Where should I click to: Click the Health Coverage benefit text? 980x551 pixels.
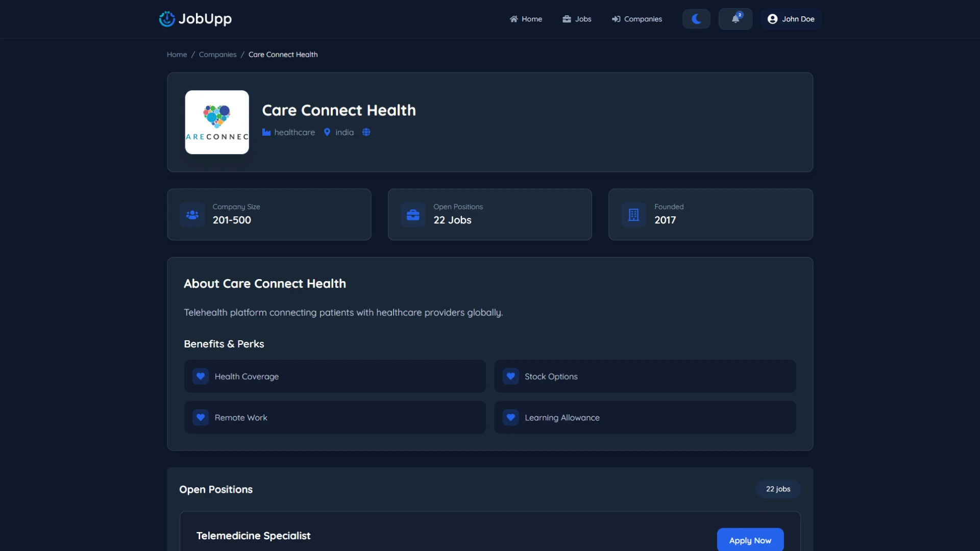click(247, 377)
